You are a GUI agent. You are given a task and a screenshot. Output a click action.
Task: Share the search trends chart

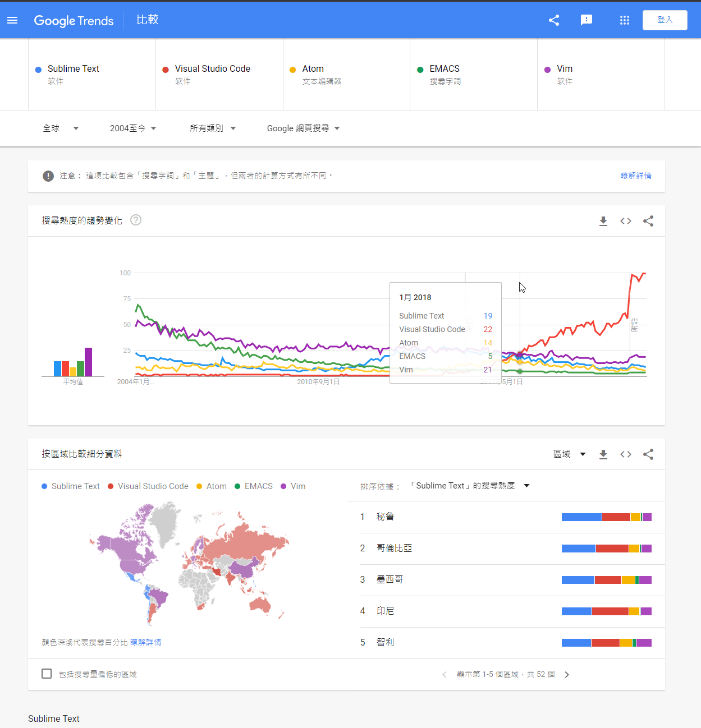pos(648,221)
